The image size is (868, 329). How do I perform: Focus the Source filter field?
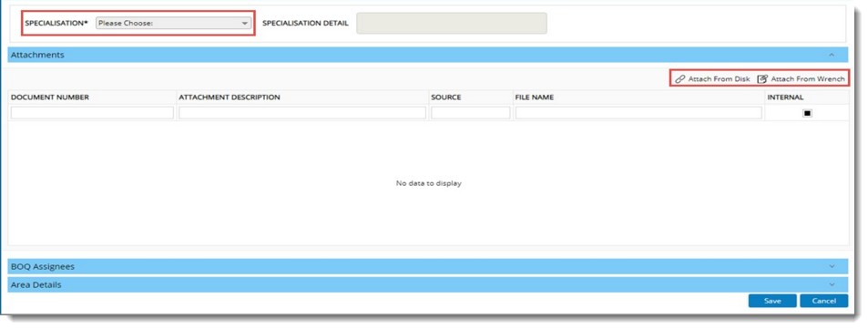471,113
